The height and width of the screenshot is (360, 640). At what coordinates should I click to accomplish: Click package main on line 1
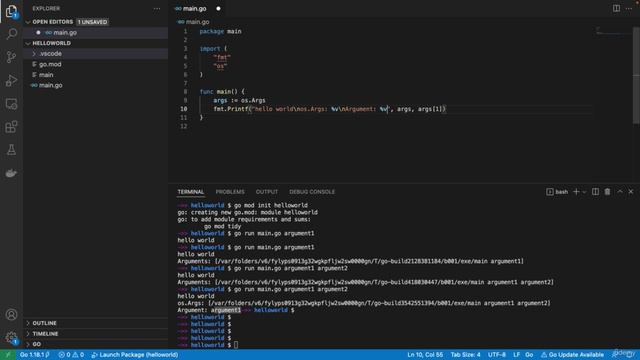[220, 31]
